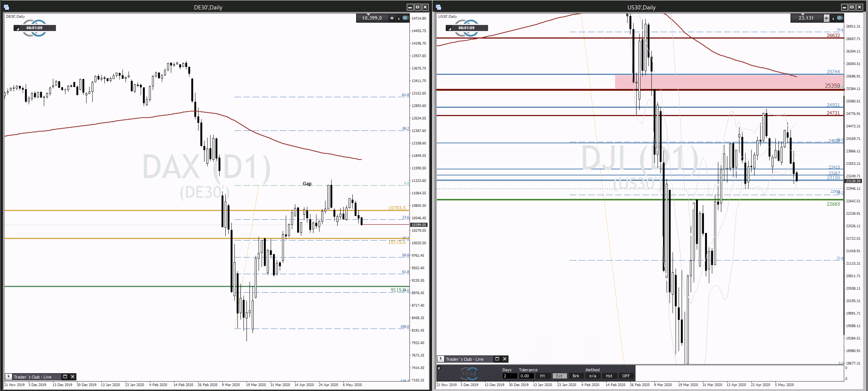Click the small left arrow in US30 price panel

click(833, 19)
